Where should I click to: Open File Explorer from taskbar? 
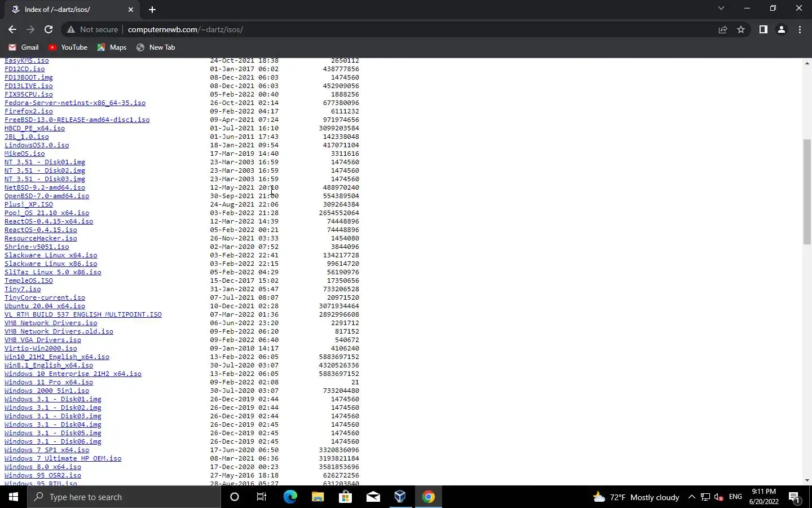[317, 497]
